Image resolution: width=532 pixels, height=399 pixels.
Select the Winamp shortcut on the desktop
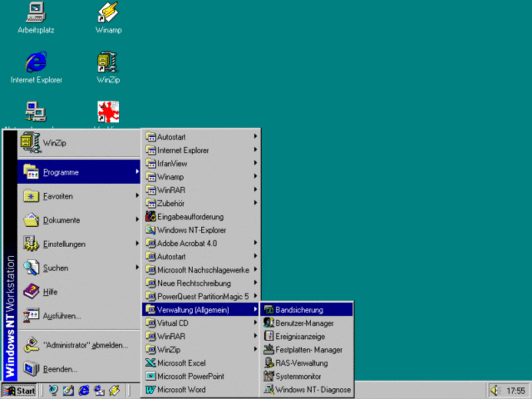(x=108, y=18)
